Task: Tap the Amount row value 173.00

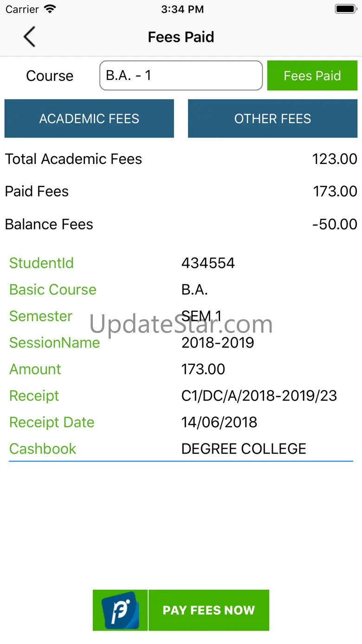Action: 203,369
